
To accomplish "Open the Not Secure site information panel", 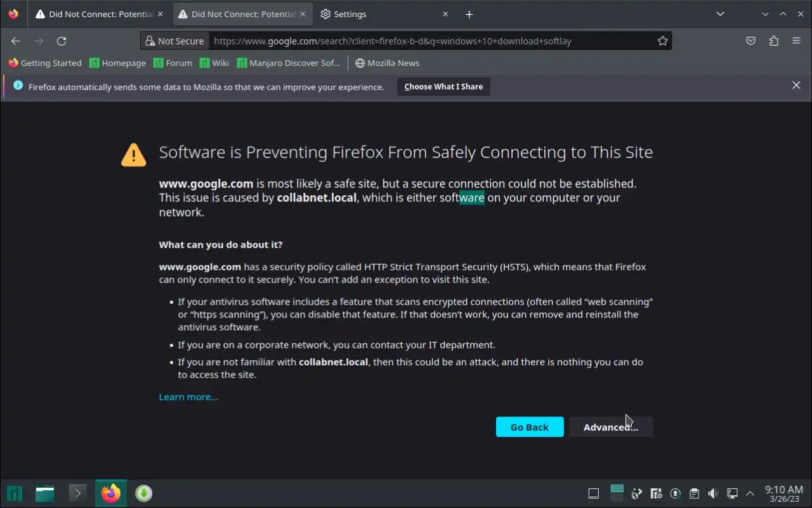I will [x=175, y=41].
